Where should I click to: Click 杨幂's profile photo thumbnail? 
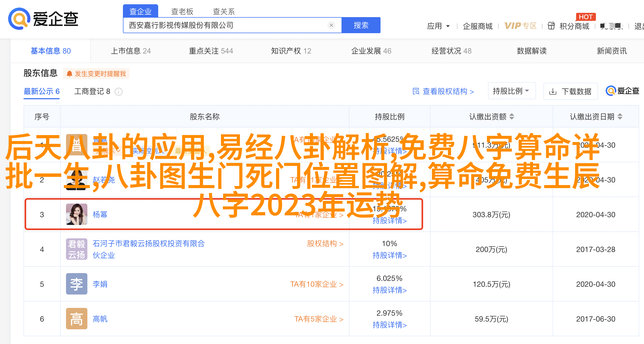[77, 214]
